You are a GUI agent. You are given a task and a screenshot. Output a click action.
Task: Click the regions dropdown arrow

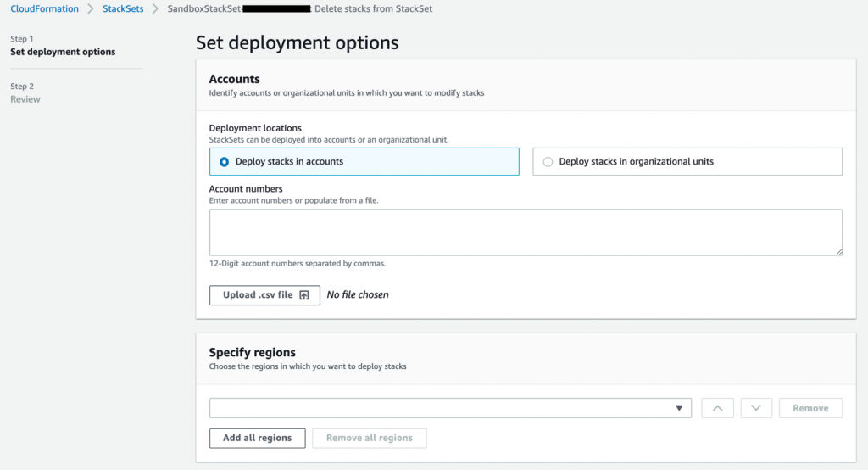678,408
